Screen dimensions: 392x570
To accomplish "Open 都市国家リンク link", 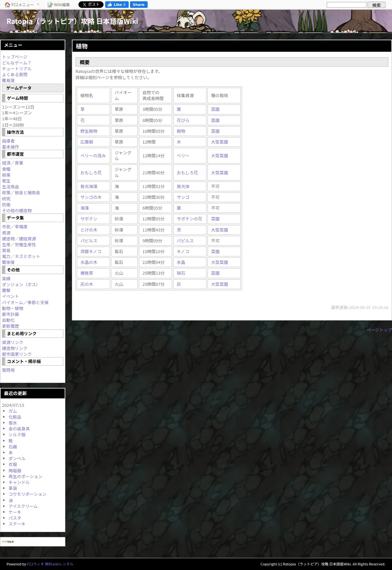I will pyautogui.click(x=17, y=354).
